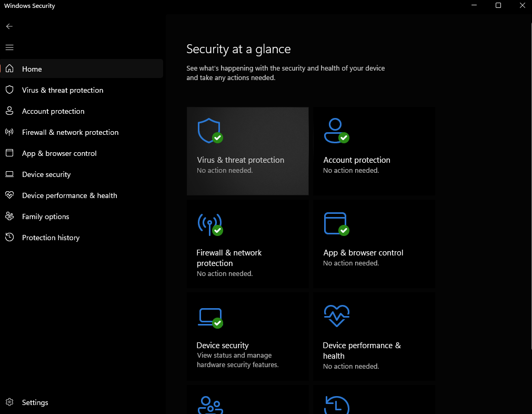Open Settings in the sidebar
Screen dimensions: 532x414
[x=35, y=402]
